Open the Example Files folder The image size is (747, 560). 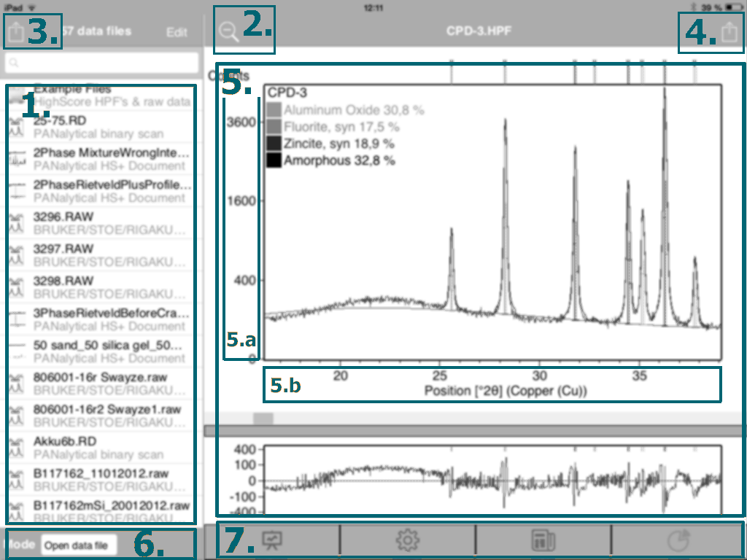point(101,96)
